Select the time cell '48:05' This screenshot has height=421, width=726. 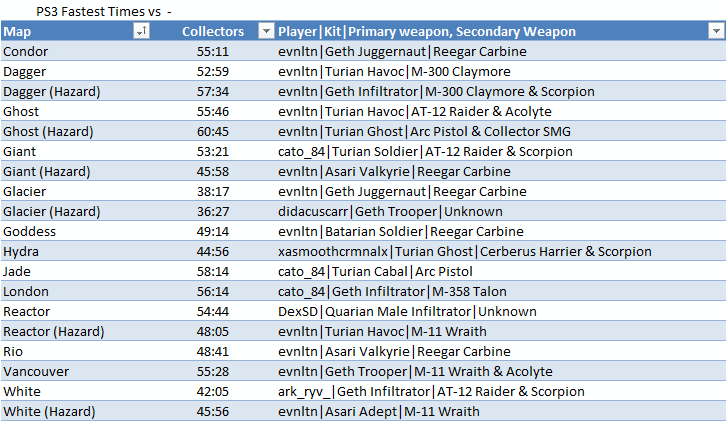(x=213, y=331)
